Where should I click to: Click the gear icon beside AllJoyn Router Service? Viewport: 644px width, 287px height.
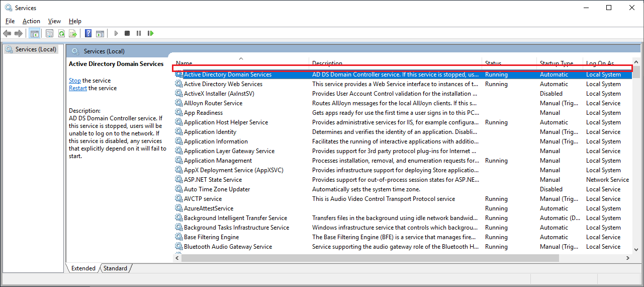(178, 103)
